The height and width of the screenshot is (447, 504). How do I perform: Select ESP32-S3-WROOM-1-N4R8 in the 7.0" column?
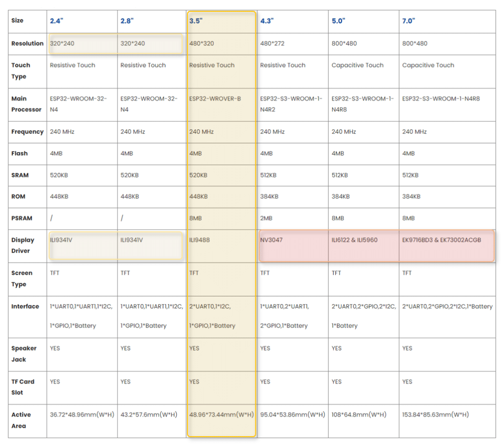click(441, 98)
